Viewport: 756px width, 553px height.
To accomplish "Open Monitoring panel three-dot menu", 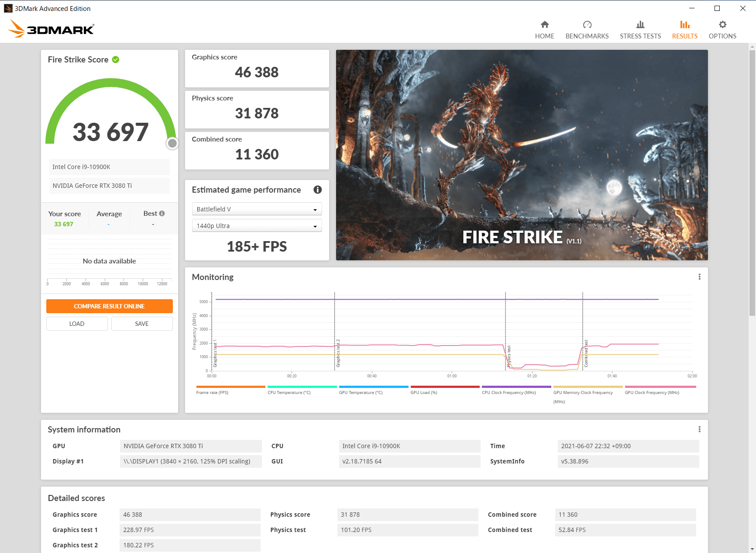I will tap(699, 277).
